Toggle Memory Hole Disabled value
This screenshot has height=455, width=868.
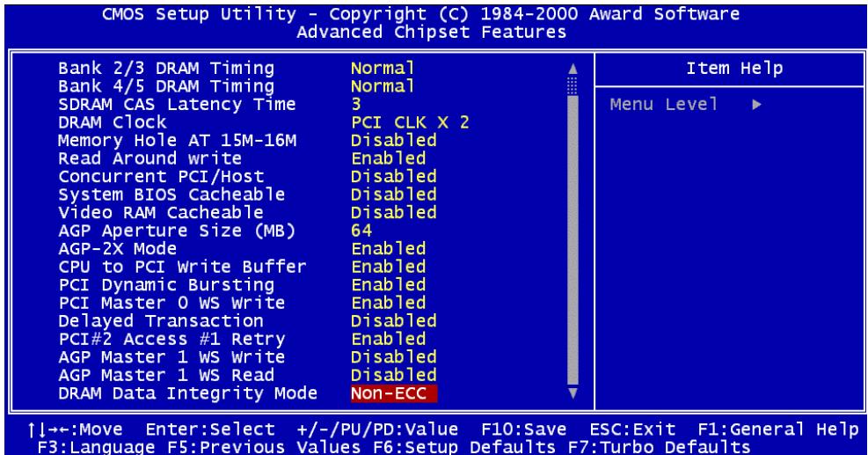point(394,140)
